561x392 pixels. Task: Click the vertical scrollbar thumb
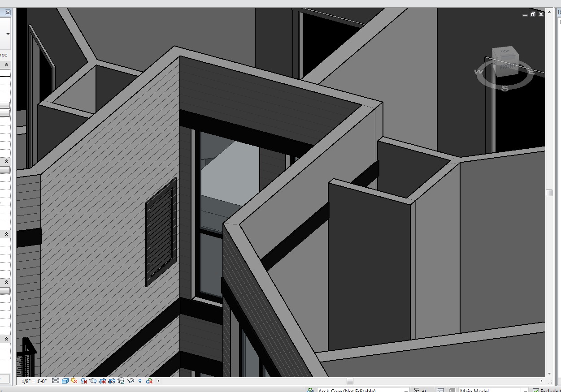click(x=549, y=193)
